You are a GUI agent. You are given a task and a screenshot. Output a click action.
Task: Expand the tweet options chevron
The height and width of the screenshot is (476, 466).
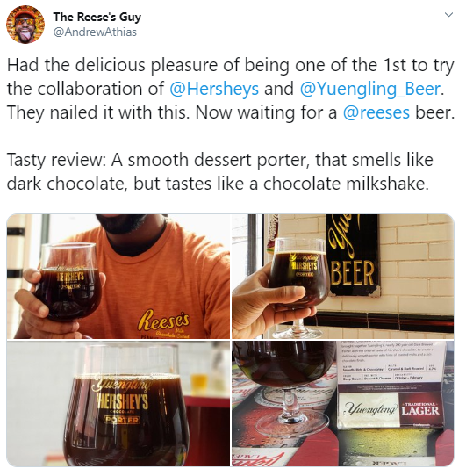pos(448,15)
